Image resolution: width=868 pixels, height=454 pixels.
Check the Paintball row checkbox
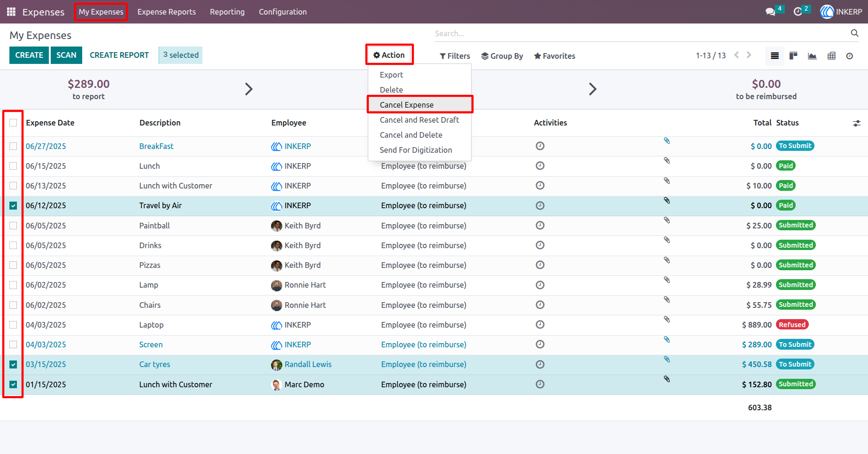tap(13, 226)
